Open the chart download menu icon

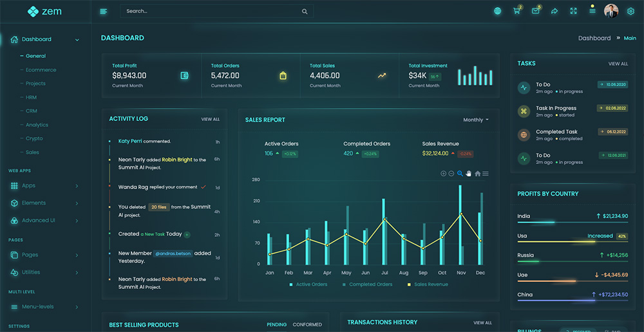[x=486, y=174]
